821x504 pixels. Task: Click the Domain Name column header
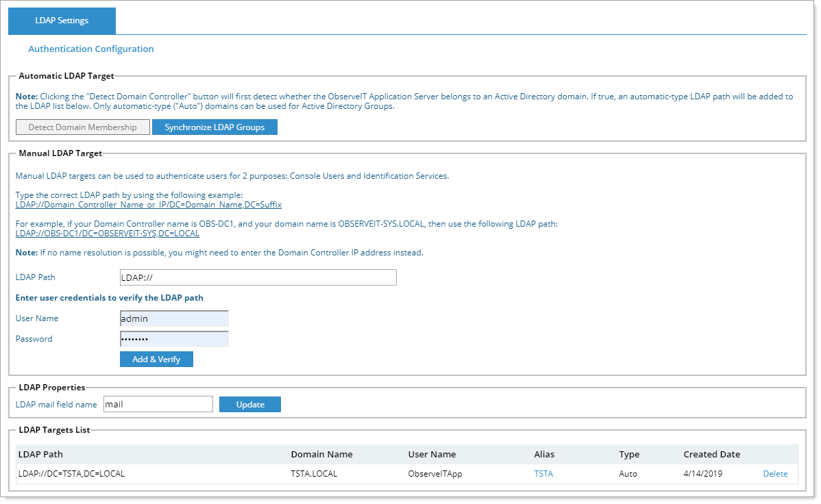[321, 455]
